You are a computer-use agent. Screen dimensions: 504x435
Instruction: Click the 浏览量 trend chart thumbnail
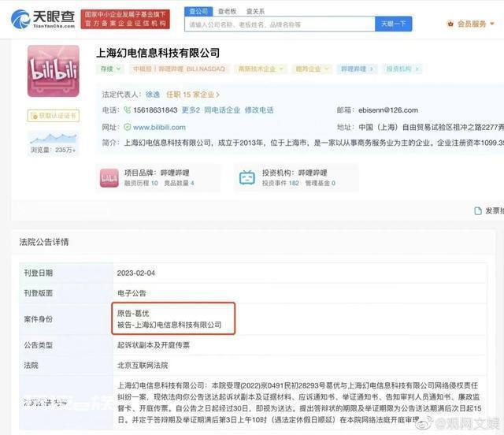point(54,139)
